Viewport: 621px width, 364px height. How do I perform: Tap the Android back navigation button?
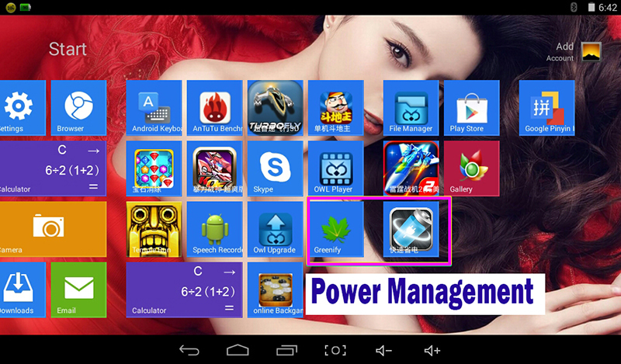pyautogui.click(x=189, y=350)
